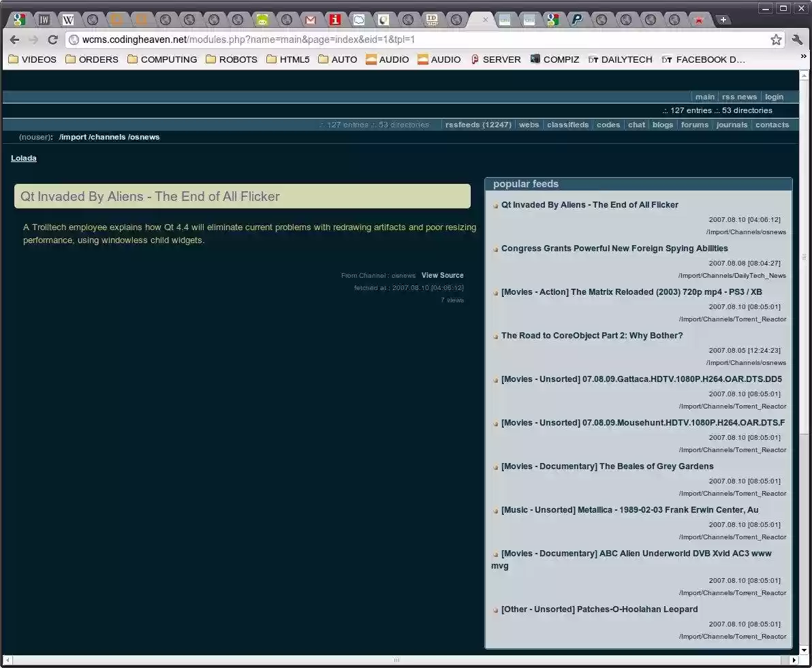Open the Metallica 1989-02-03 feed entry
This screenshot has width=812, height=668.
click(x=629, y=509)
